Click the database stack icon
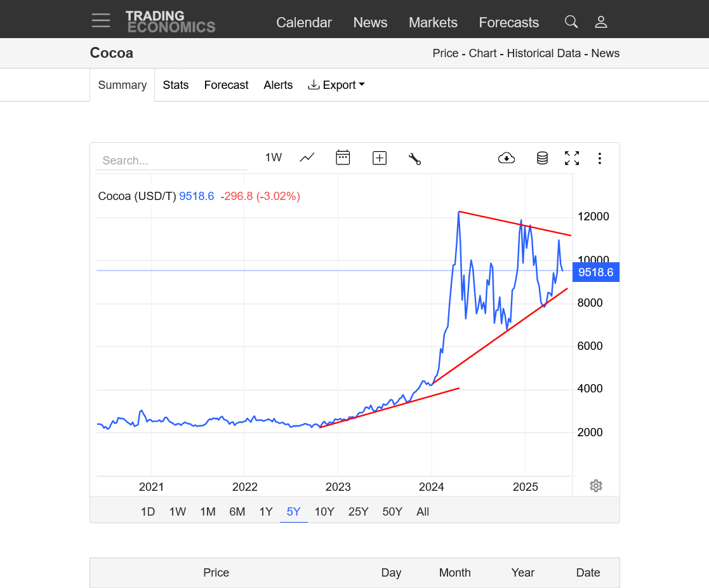This screenshot has width=709, height=588. click(542, 158)
